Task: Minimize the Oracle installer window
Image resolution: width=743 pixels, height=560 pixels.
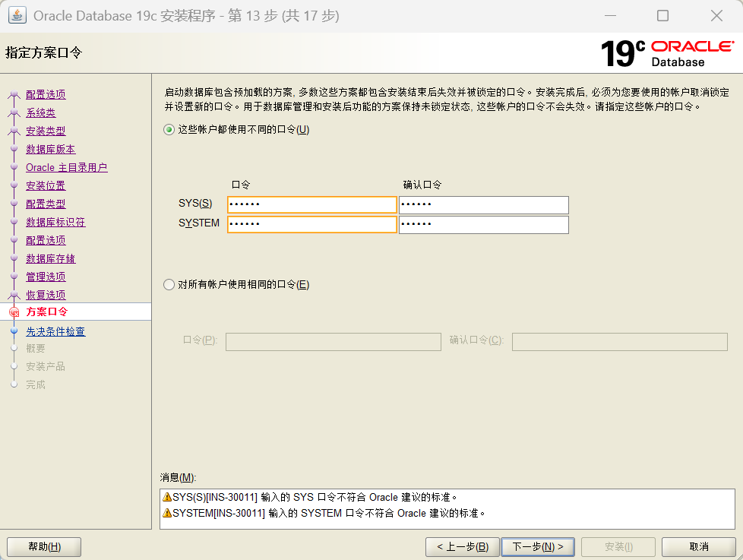Action: tap(610, 16)
